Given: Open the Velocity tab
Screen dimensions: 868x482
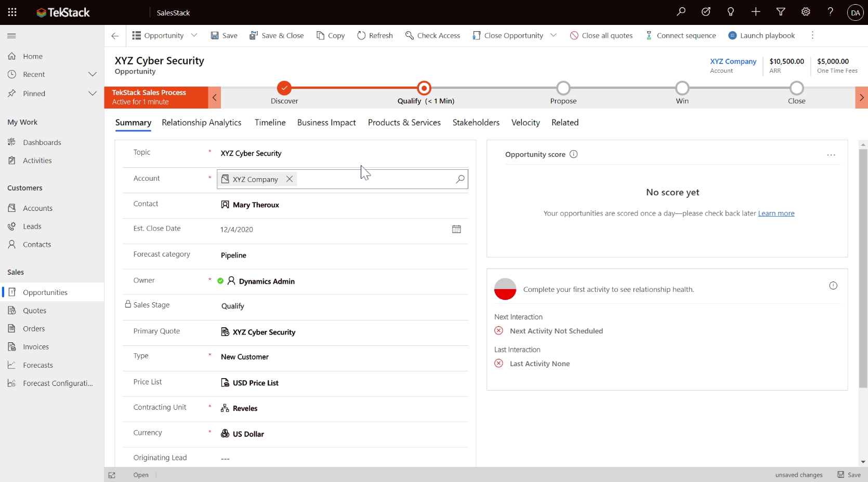Looking at the screenshot, I should point(525,123).
